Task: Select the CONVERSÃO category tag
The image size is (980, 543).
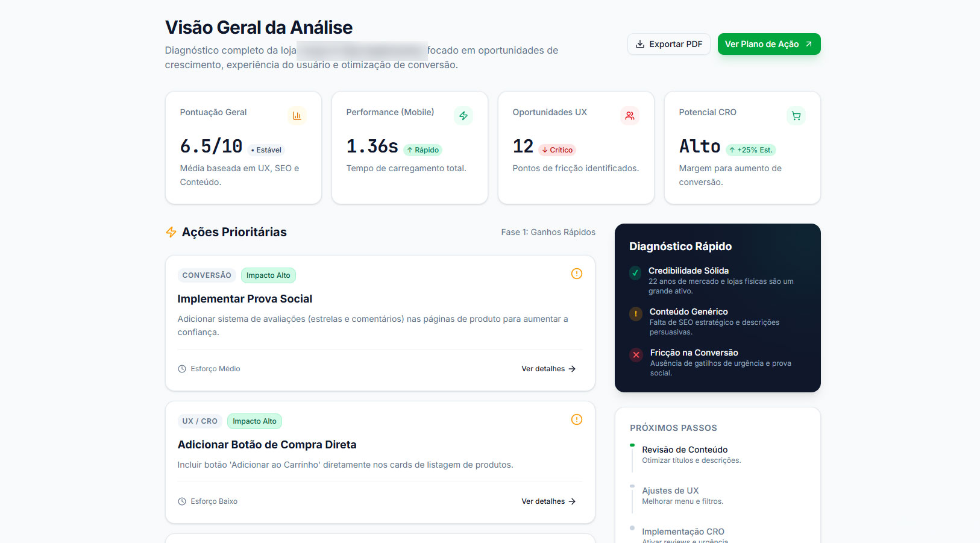Action: (207, 275)
